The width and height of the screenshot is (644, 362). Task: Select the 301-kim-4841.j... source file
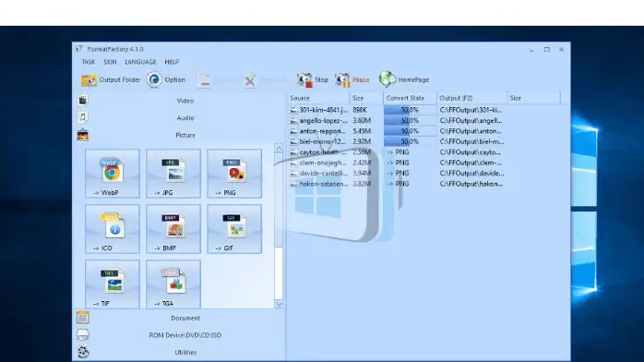pos(319,110)
